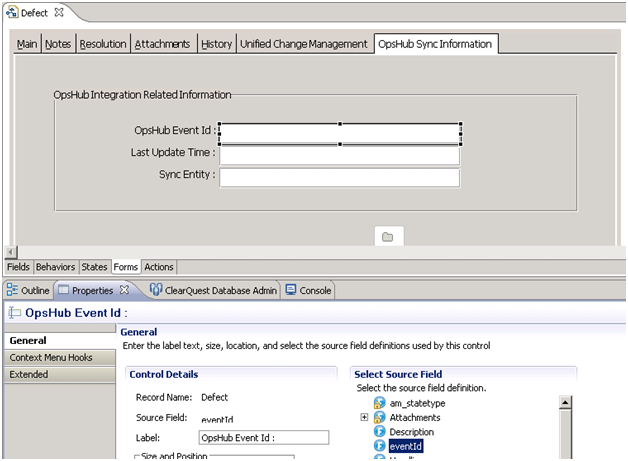The height and width of the screenshot is (461, 628).
Task: Open the Context Menu Hooks section
Action: coord(51,357)
